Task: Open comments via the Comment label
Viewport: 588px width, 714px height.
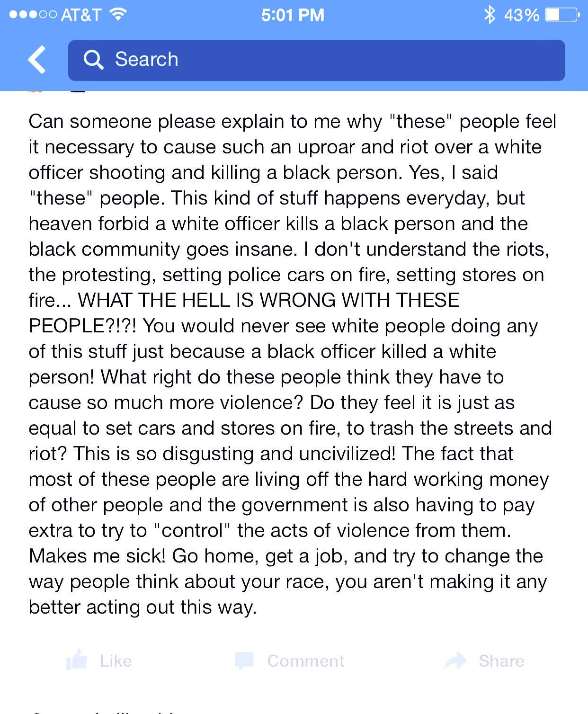Action: coord(306,661)
